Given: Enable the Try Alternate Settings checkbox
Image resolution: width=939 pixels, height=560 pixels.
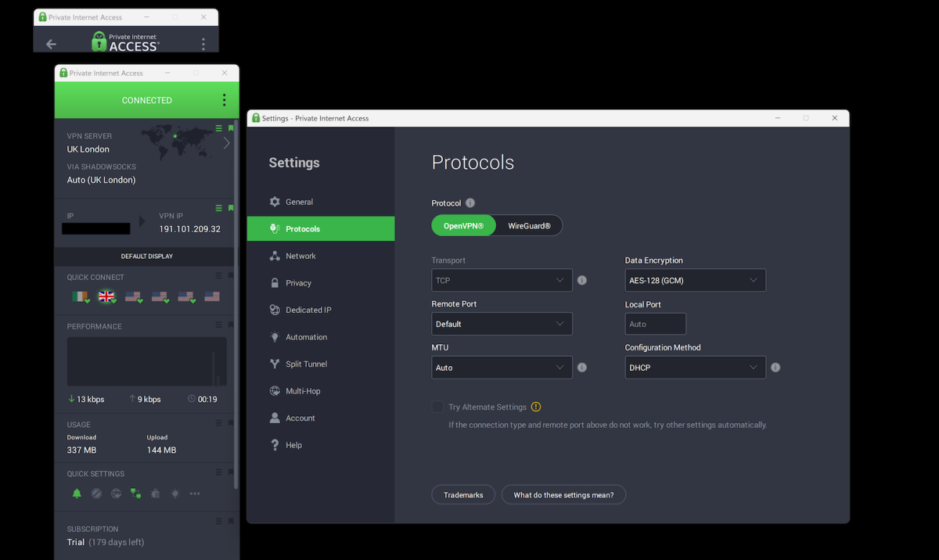Looking at the screenshot, I should coord(437,407).
